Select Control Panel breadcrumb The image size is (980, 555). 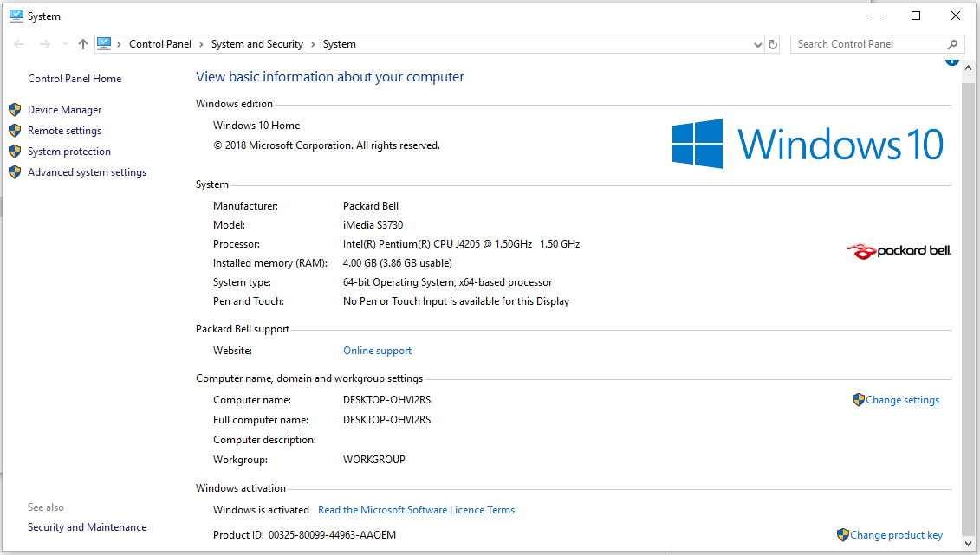[160, 44]
